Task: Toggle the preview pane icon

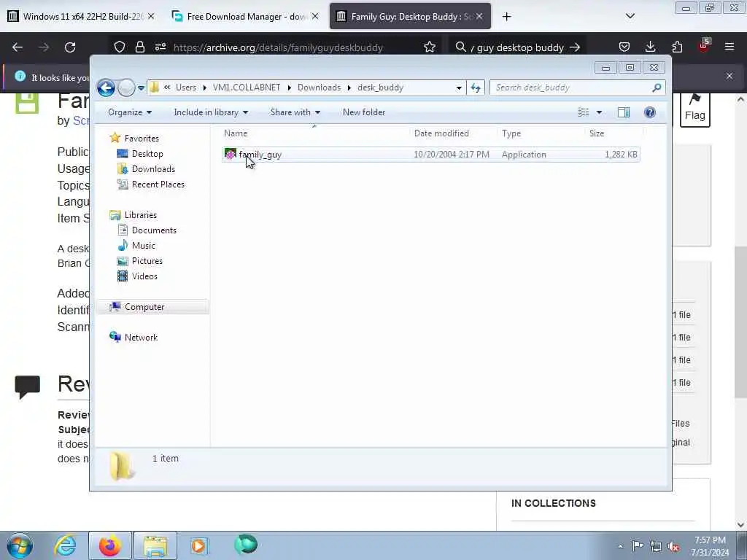Action: [624, 112]
